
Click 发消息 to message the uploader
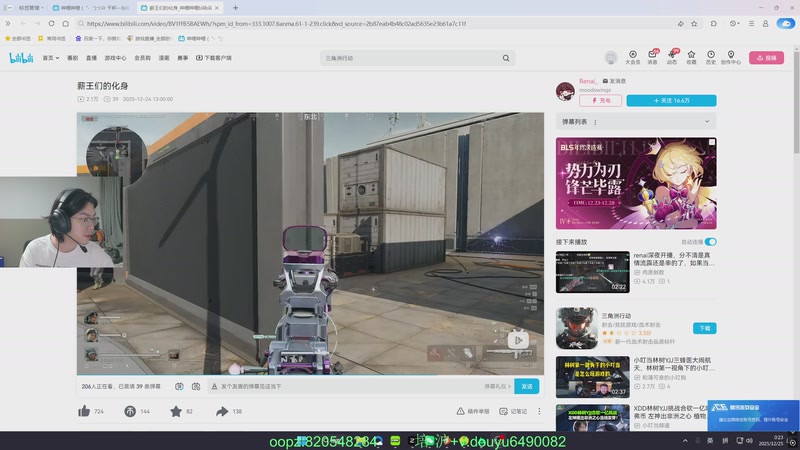(x=614, y=81)
